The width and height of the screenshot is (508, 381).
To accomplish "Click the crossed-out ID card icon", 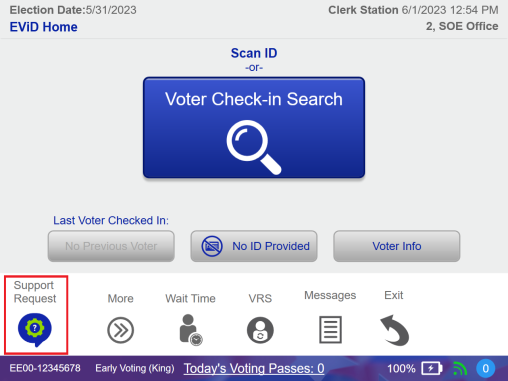I will [x=212, y=246].
